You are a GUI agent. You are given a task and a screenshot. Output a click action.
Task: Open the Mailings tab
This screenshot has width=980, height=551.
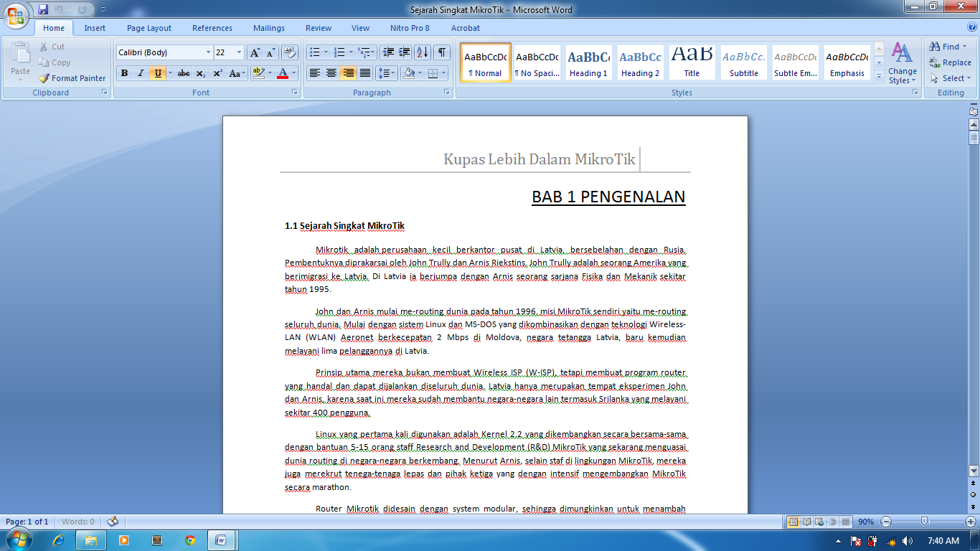[x=269, y=28]
